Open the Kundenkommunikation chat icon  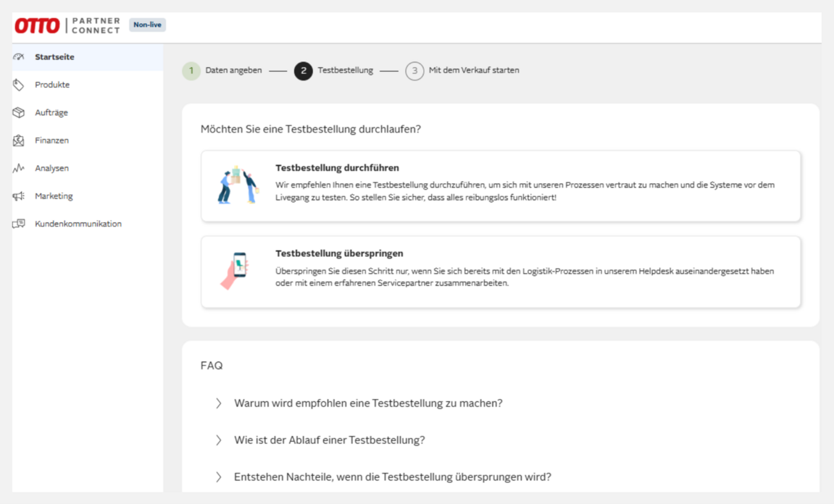20,224
